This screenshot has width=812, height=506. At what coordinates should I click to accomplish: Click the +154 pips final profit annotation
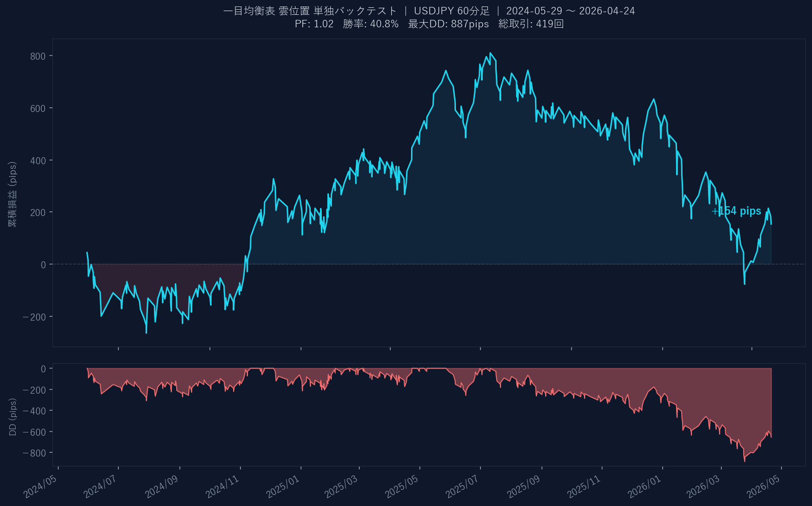(736, 211)
